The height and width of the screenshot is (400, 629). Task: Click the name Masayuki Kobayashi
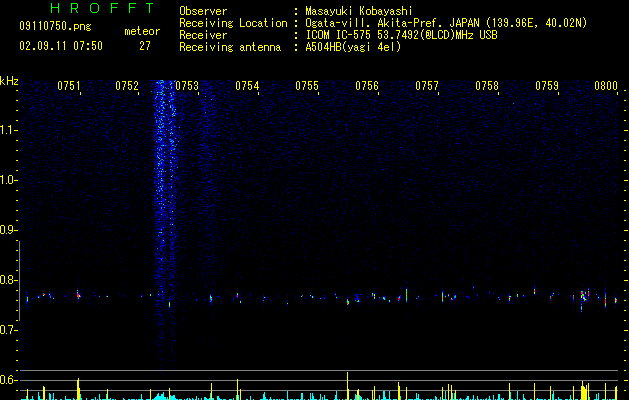359,11
